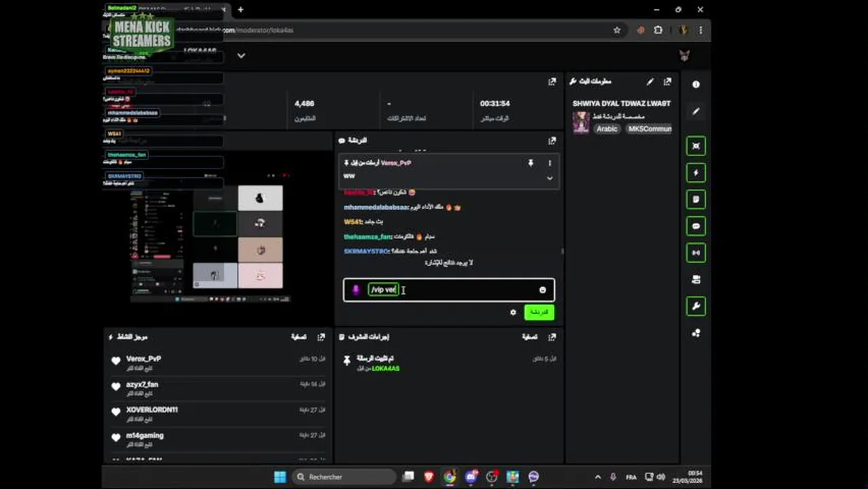This screenshot has width=868, height=489.
Task: Click username thehaamza_fan in chat
Action: pos(367,237)
